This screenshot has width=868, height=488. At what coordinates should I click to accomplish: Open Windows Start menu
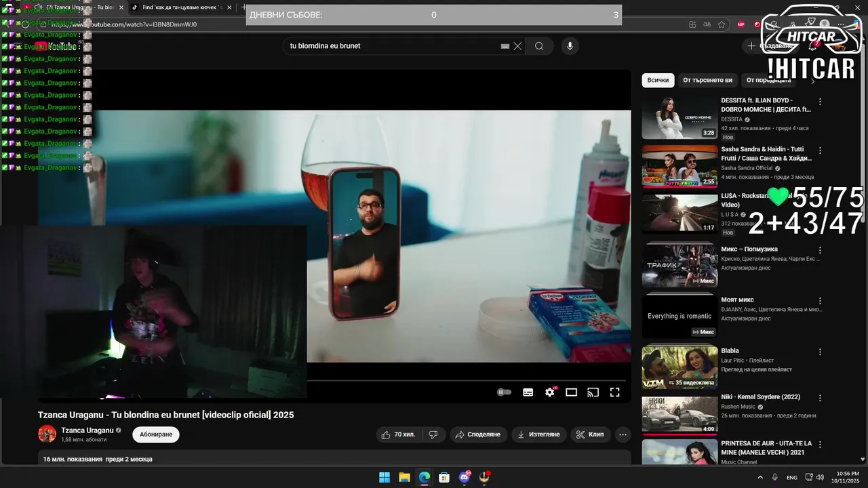point(384,477)
